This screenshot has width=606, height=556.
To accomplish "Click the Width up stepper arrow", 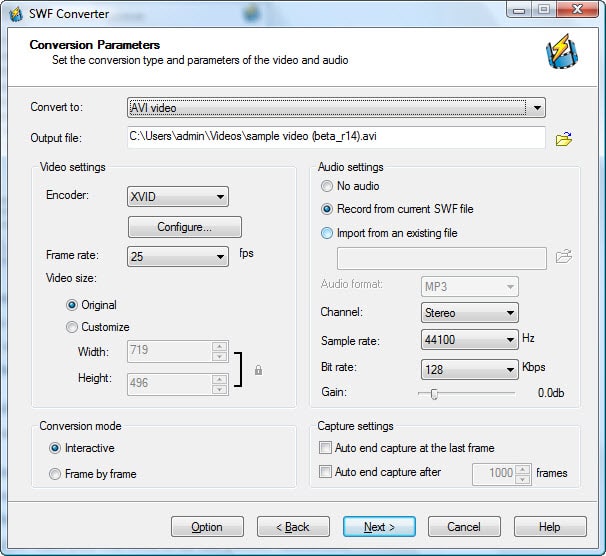I will click(x=220, y=346).
